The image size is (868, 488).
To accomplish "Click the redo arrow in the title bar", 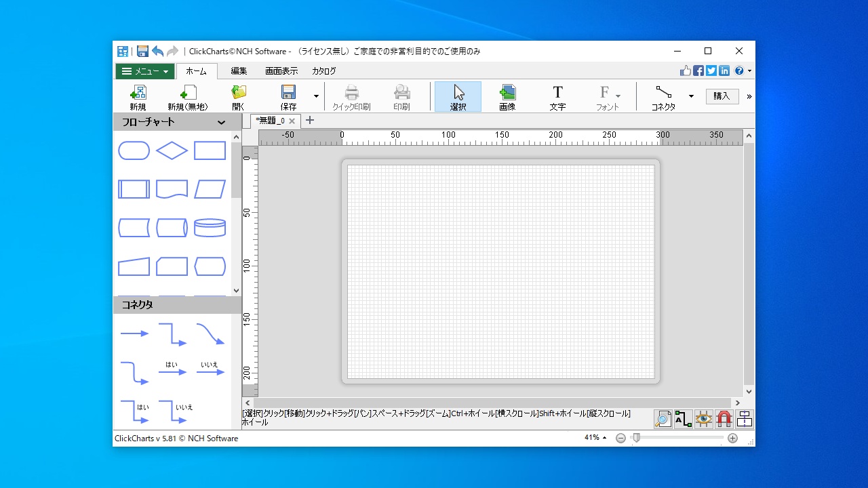I will [172, 52].
